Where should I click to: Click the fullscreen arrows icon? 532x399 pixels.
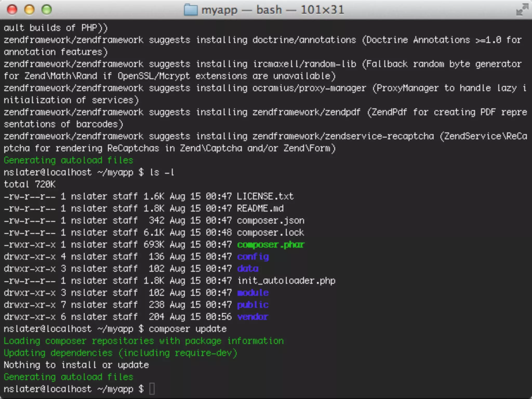(x=522, y=10)
